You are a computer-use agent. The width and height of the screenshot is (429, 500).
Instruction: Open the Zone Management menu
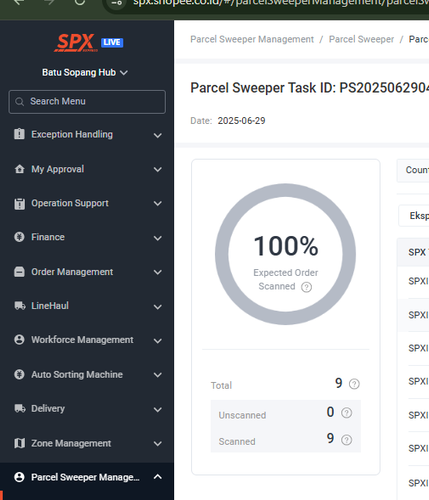[x=87, y=443]
